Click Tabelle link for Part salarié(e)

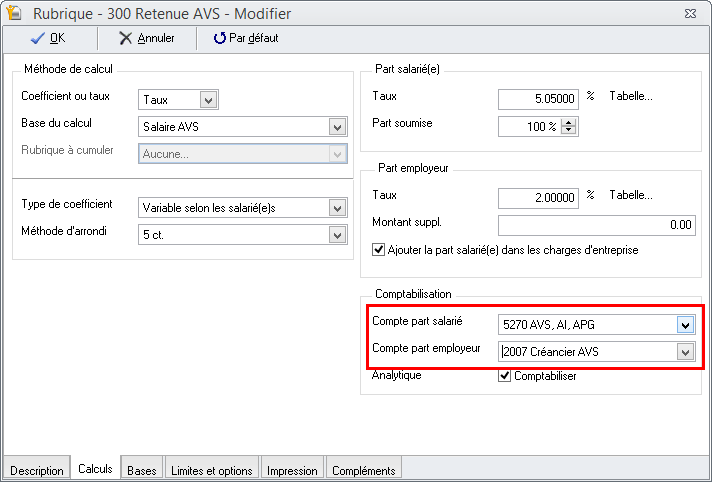click(x=630, y=97)
